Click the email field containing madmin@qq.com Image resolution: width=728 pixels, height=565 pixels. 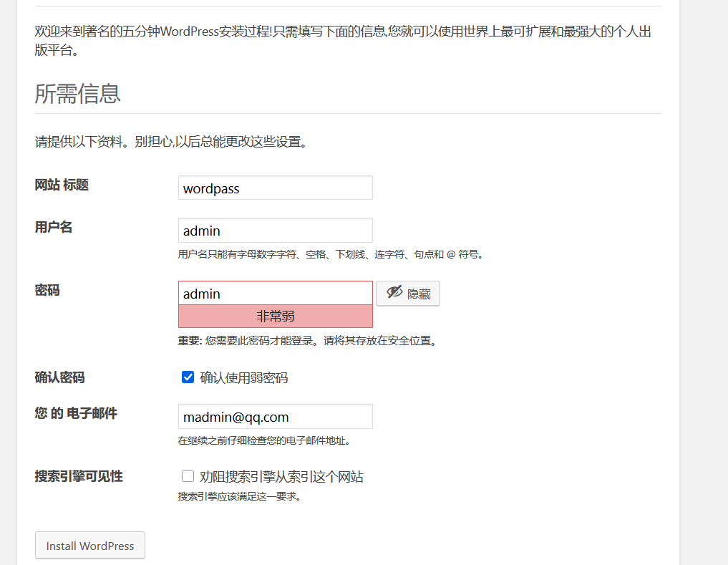[276, 416]
